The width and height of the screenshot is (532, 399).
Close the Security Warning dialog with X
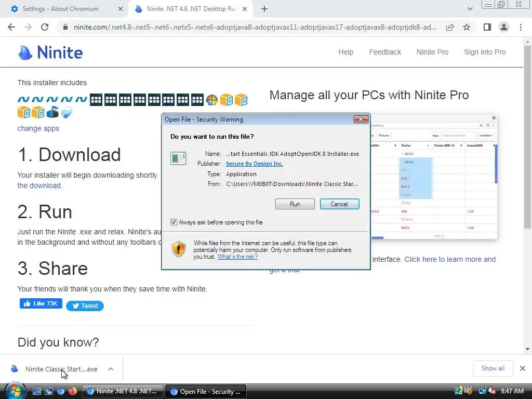coord(361,119)
